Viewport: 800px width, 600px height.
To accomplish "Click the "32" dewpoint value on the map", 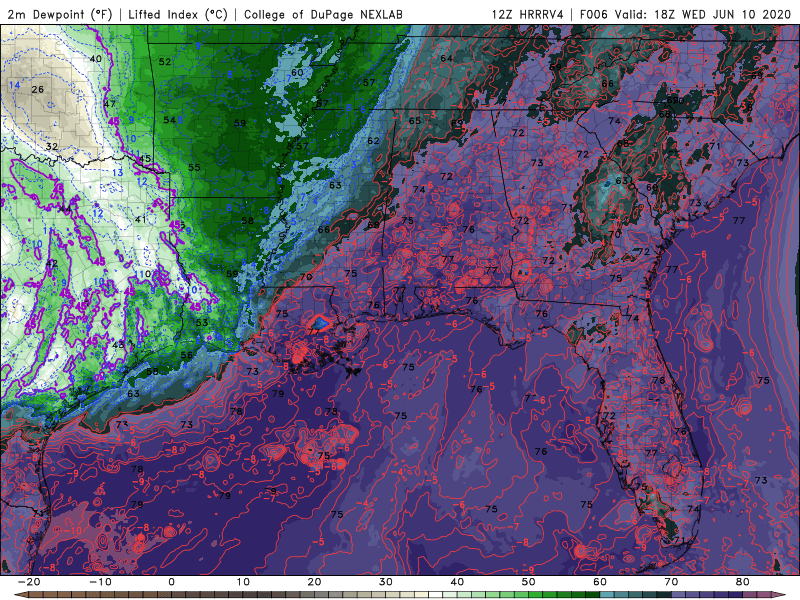I will coord(52,147).
